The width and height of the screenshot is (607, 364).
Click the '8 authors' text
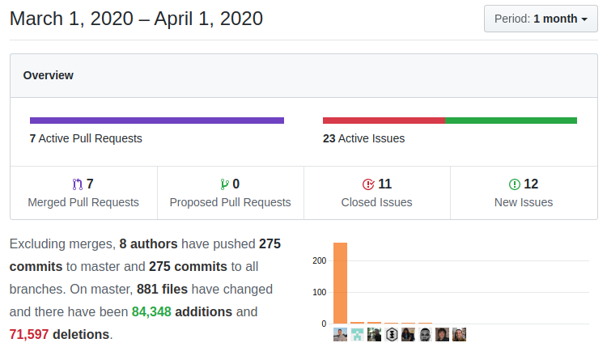148,244
